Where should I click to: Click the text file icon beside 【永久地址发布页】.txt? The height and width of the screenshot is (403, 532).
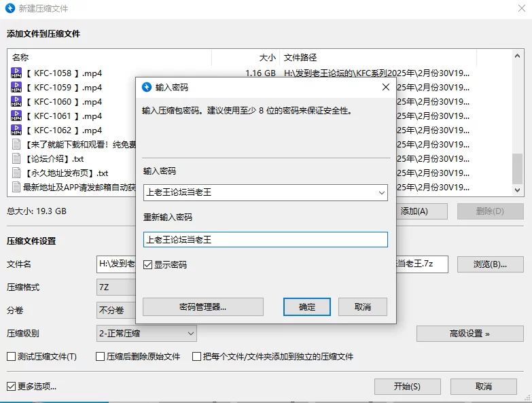pos(16,173)
